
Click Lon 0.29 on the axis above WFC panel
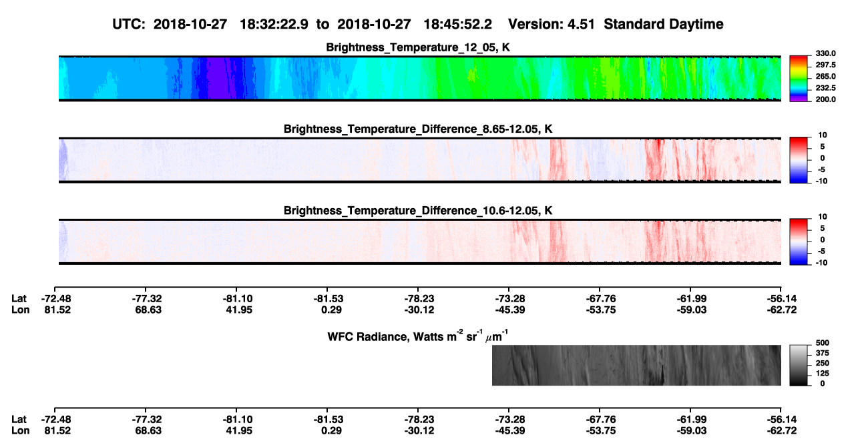[x=331, y=309]
